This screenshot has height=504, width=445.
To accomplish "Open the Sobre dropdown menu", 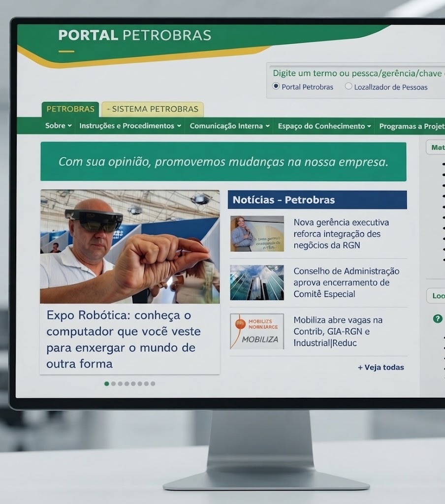I will pyautogui.click(x=58, y=126).
